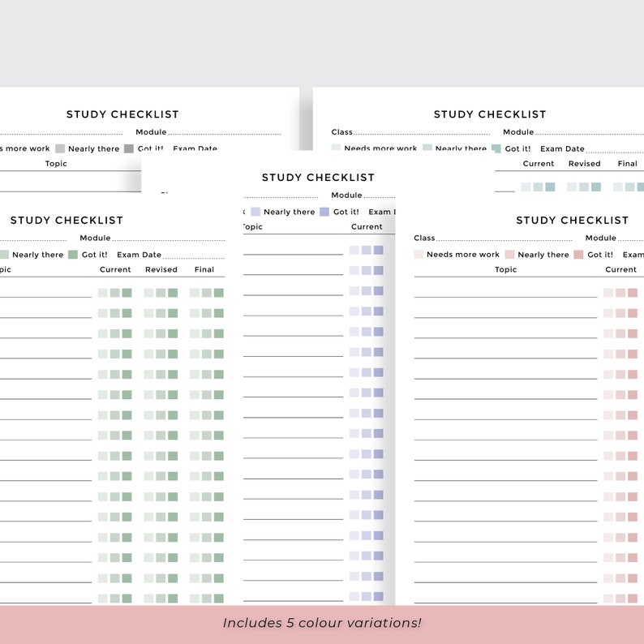Click the STUDY CHECKLIST title on the teal page

pos(490,114)
